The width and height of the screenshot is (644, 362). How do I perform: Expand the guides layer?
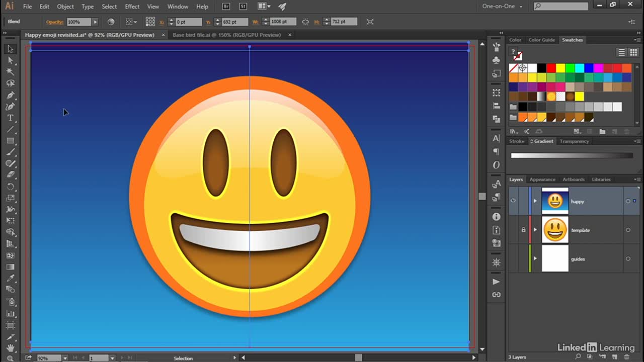535,258
